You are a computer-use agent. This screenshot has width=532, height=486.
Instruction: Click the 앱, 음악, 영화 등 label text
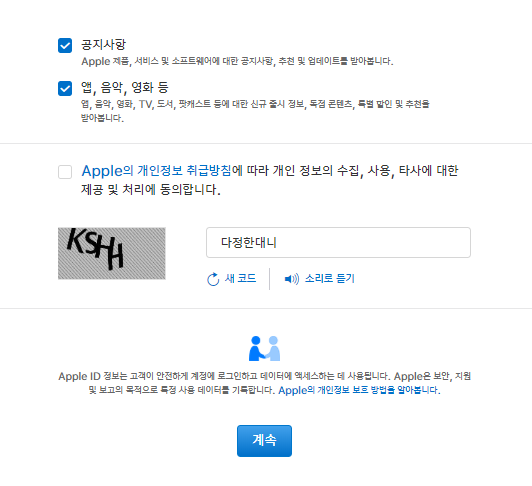coord(125,88)
